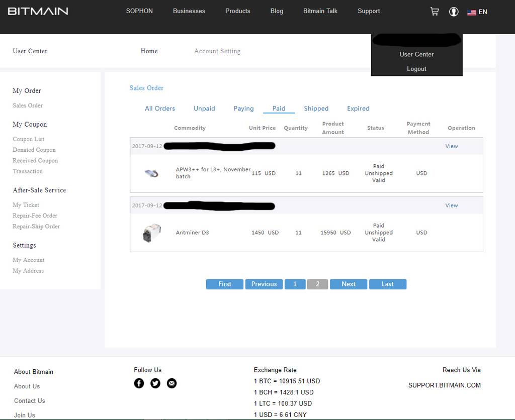Click the Antminer D3 product thumbnail
This screenshot has height=420, width=515.
pos(152,233)
